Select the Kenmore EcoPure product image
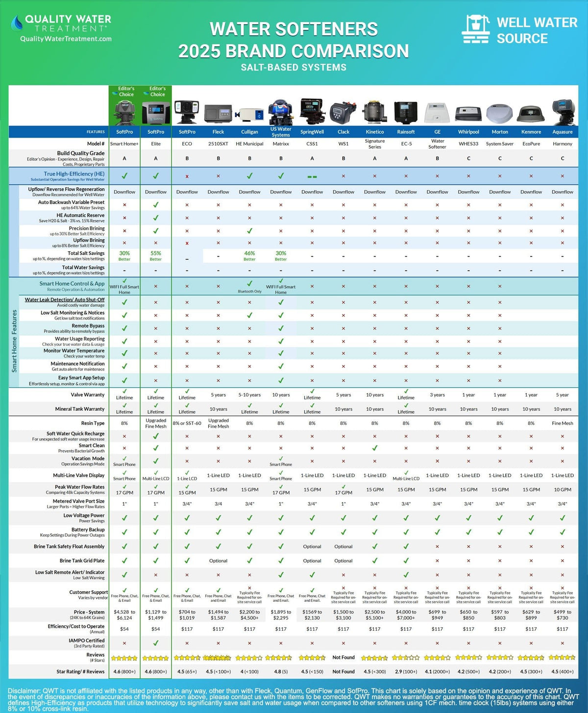The image size is (588, 713). [531, 114]
